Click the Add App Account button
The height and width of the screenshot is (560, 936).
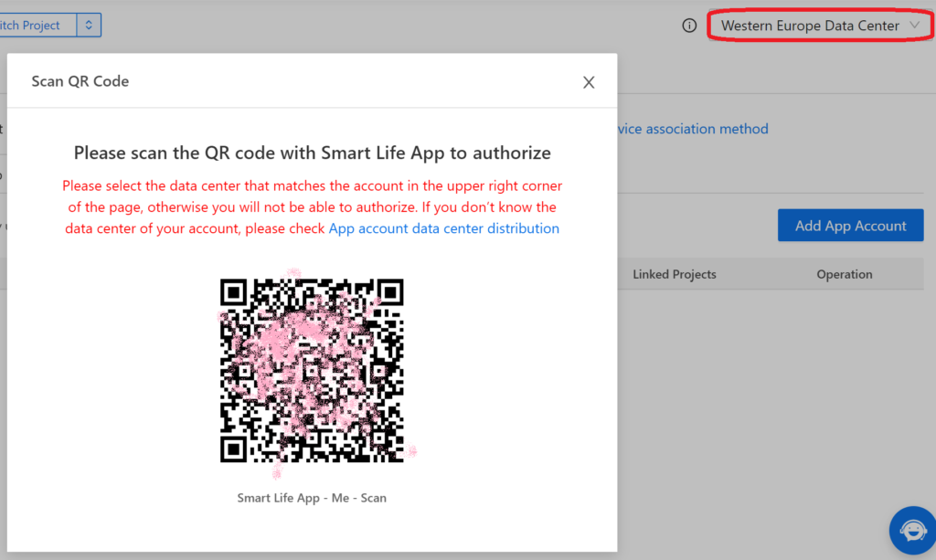[850, 226]
